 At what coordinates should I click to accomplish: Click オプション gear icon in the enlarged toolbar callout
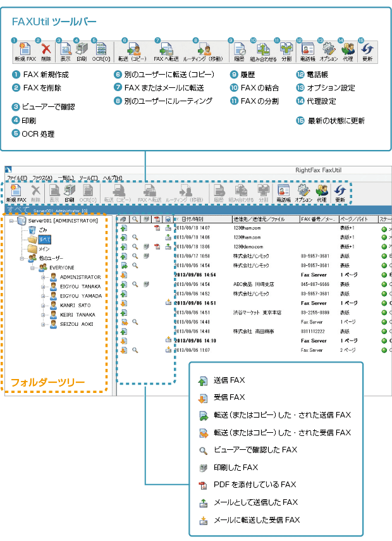tap(329, 49)
